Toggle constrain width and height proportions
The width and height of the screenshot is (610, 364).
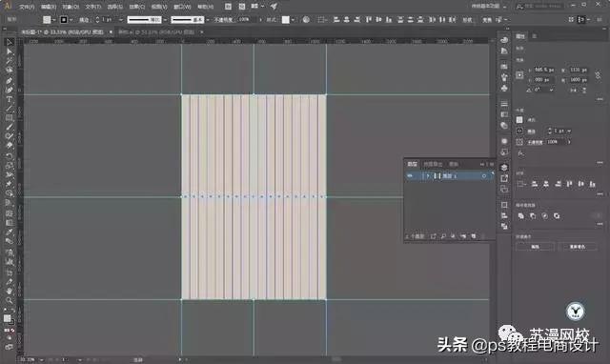click(598, 74)
